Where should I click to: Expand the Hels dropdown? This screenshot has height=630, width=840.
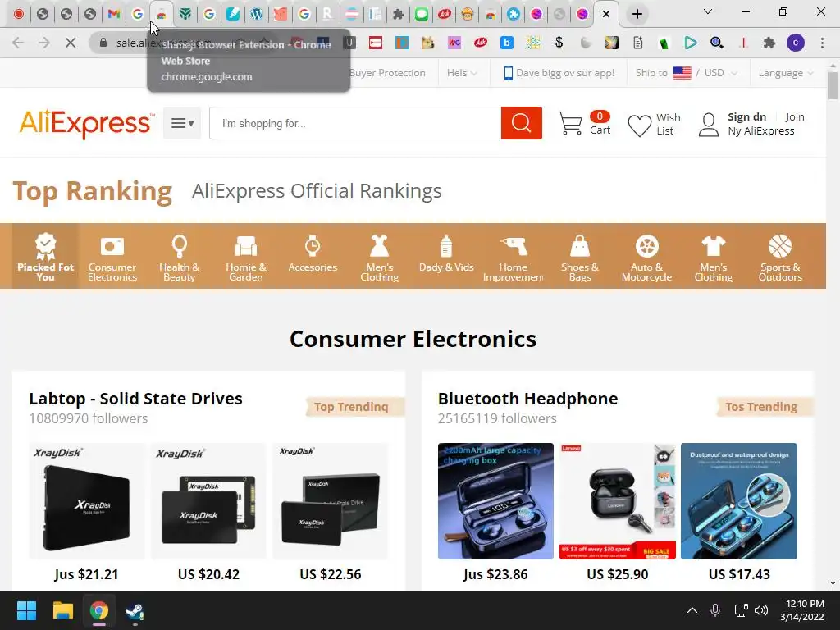click(x=462, y=73)
